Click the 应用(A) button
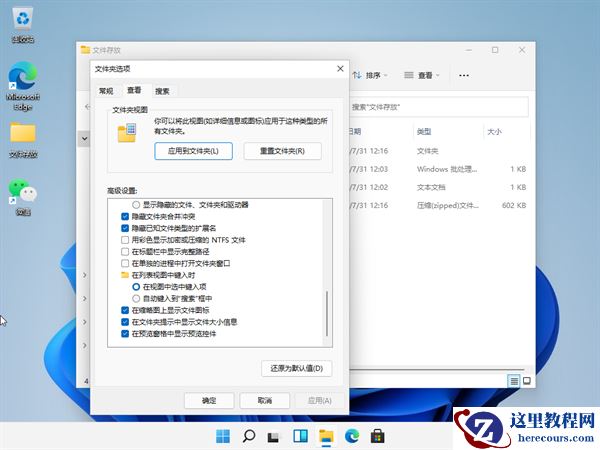The image size is (600, 450). 320,401
